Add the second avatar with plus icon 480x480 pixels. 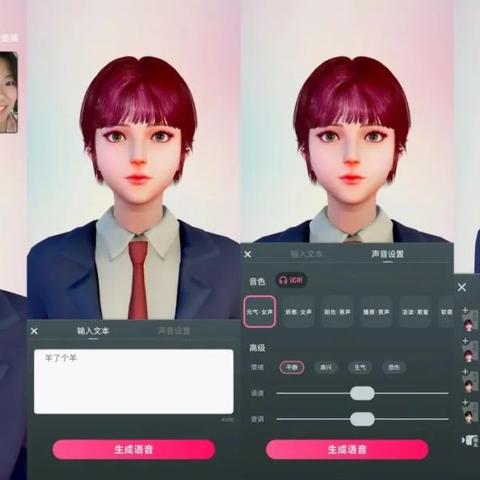465,341
